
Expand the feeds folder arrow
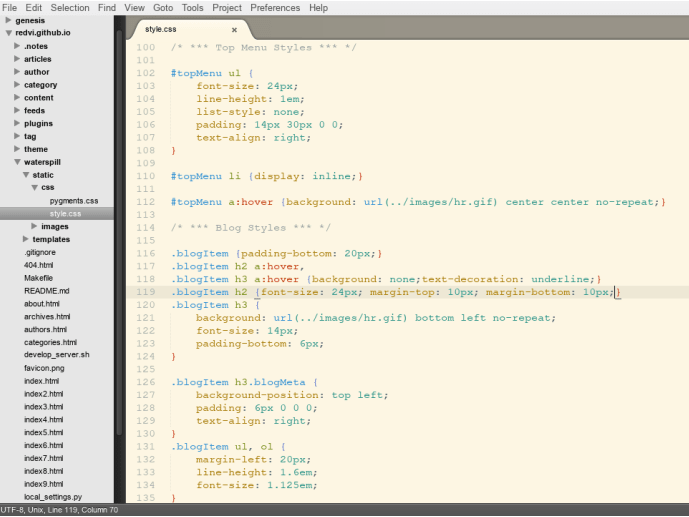(x=17, y=110)
